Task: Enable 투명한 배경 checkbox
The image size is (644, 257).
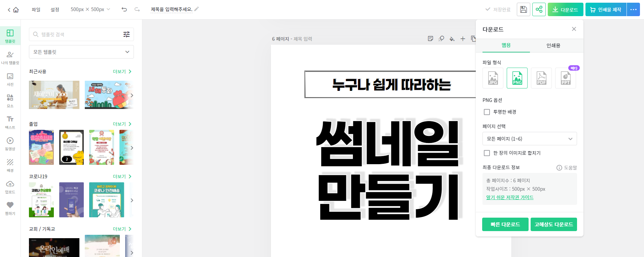Action: tap(487, 112)
